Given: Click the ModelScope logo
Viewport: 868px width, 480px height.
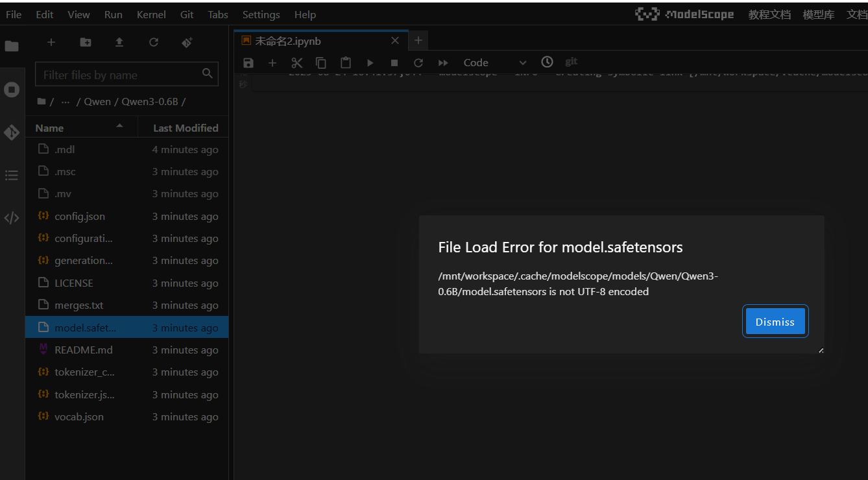Looking at the screenshot, I should click(x=684, y=14).
